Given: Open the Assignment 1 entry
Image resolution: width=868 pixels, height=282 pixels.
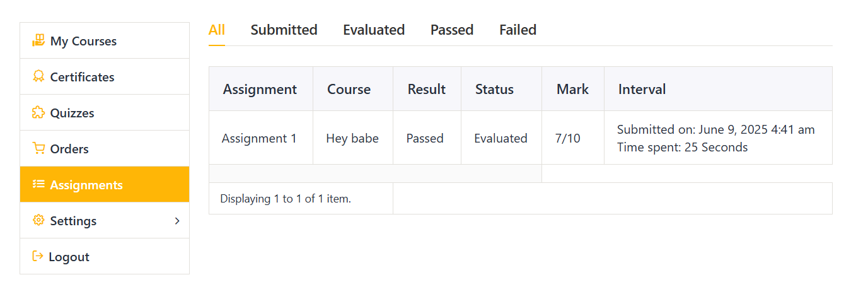Looking at the screenshot, I should [259, 138].
